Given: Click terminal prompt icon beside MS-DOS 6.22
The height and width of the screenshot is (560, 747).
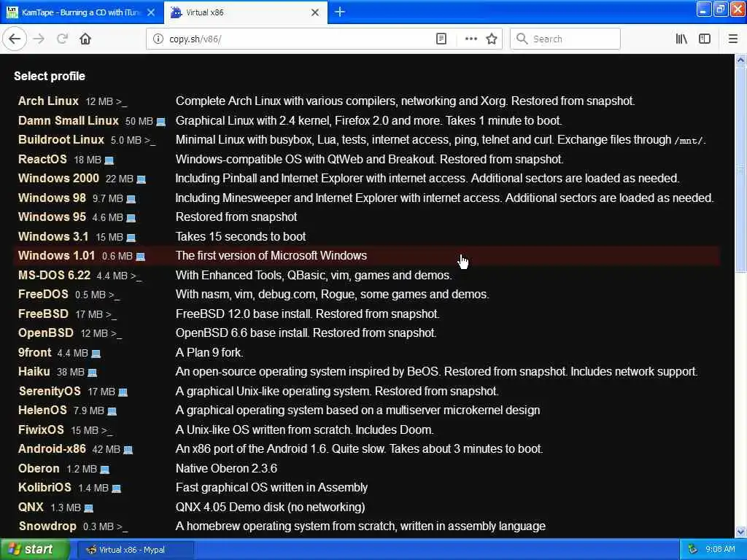Looking at the screenshot, I should (x=136, y=276).
